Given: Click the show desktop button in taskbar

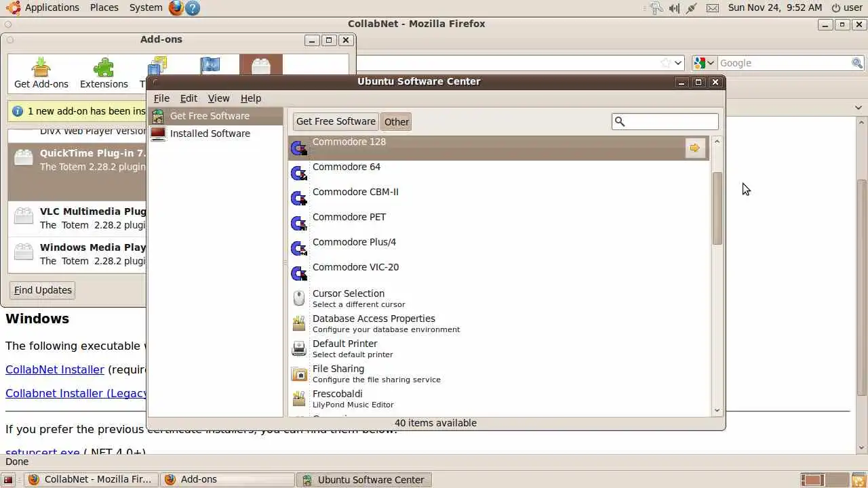Looking at the screenshot, I should [8, 480].
